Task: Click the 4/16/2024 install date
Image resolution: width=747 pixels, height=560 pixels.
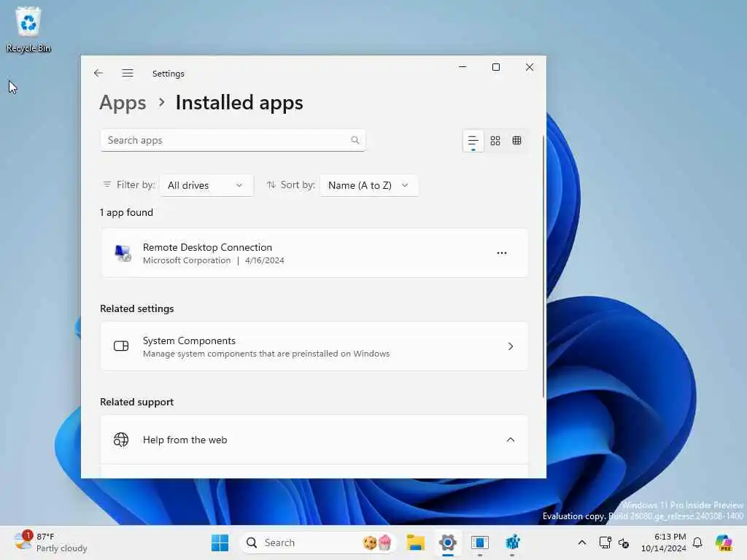Action: (264, 260)
